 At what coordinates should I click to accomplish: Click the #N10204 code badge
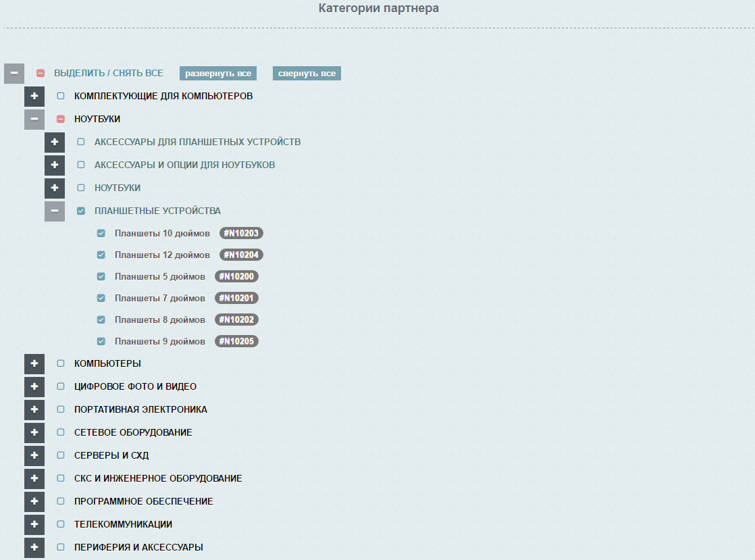[241, 255]
